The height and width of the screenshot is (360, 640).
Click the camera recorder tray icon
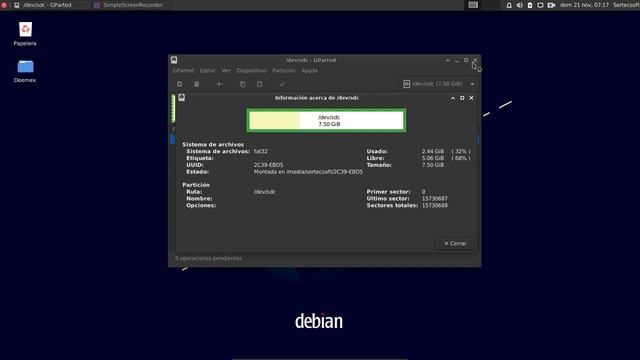[x=551, y=5]
